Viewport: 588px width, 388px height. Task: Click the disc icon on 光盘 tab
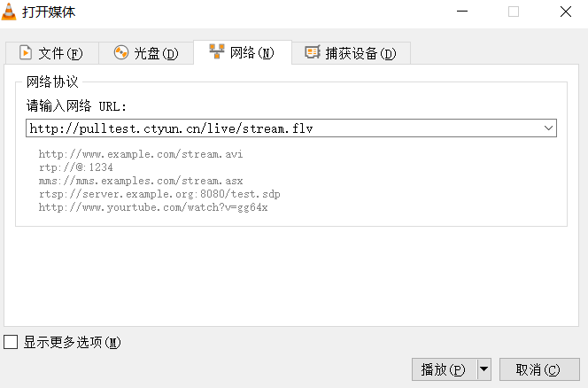121,53
